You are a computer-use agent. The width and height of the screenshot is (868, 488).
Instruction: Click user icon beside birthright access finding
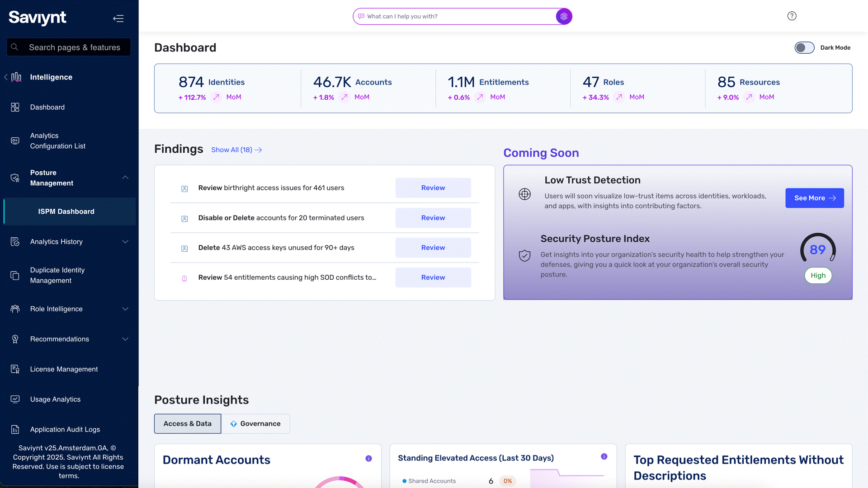tap(184, 189)
